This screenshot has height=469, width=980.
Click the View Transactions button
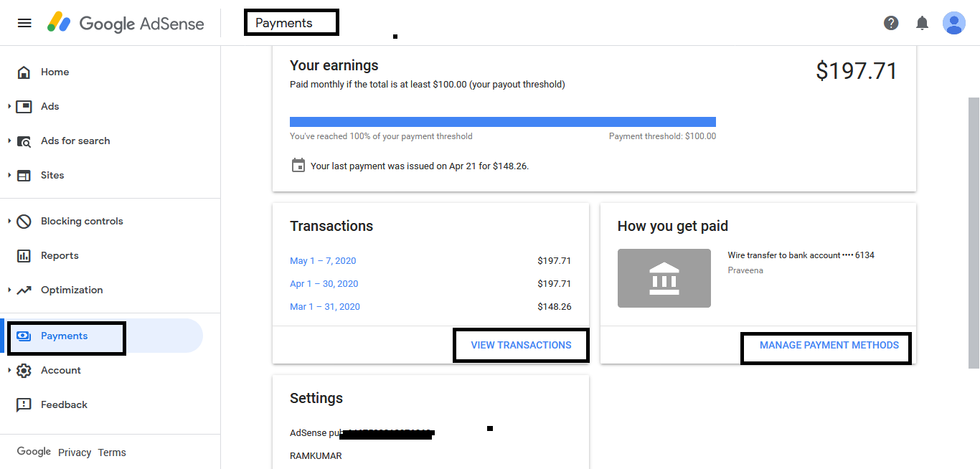click(521, 345)
